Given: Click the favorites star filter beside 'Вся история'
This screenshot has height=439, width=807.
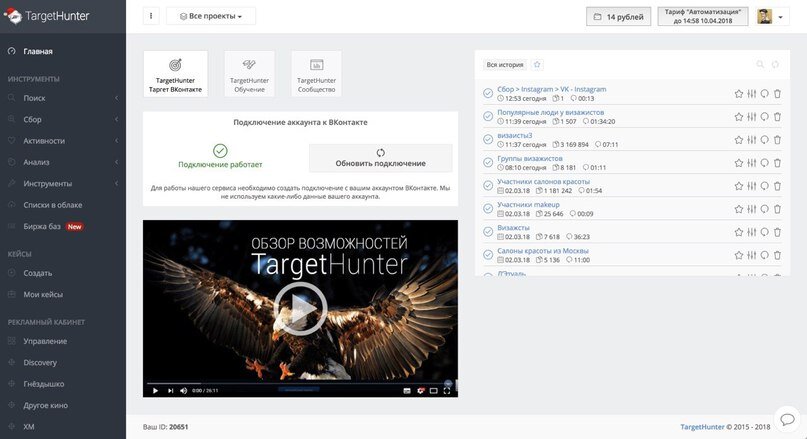Looking at the screenshot, I should [x=537, y=64].
